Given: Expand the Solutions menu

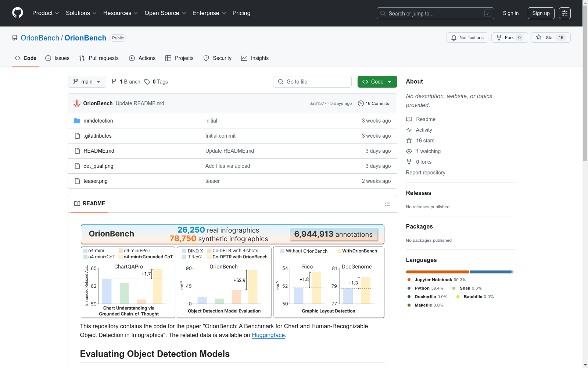Looking at the screenshot, I should (81, 13).
